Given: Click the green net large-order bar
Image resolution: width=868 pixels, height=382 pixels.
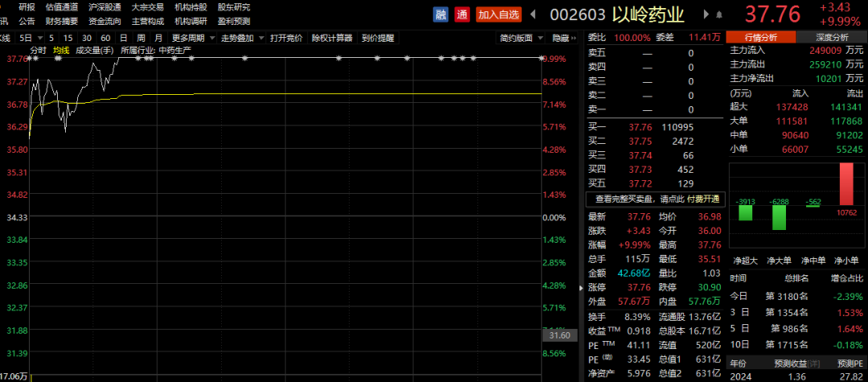Looking at the screenshot, I should (778, 216).
